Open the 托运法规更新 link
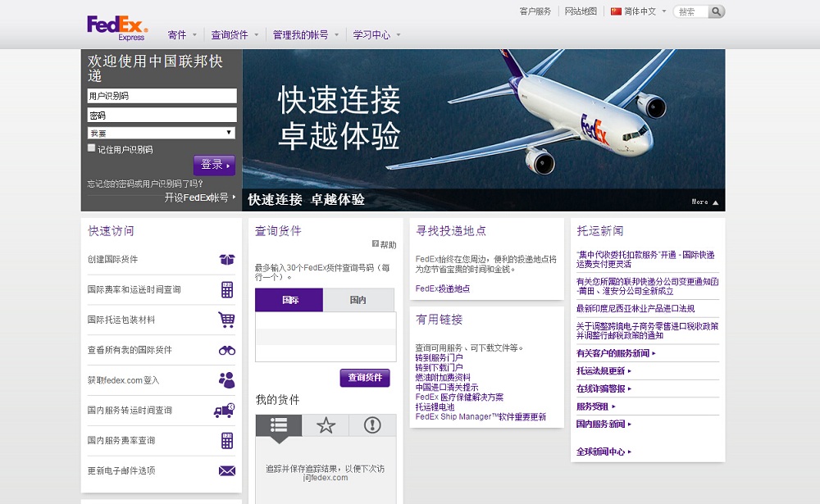 click(604, 371)
